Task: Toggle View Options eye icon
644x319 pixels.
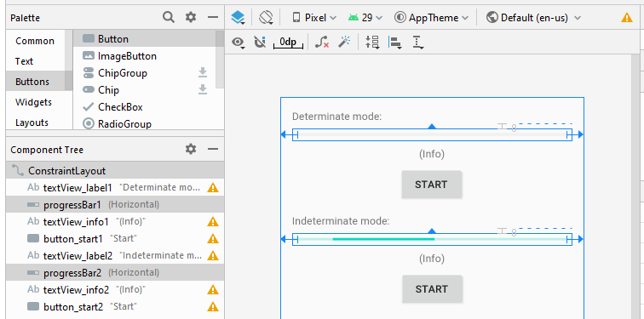Action: (238, 43)
